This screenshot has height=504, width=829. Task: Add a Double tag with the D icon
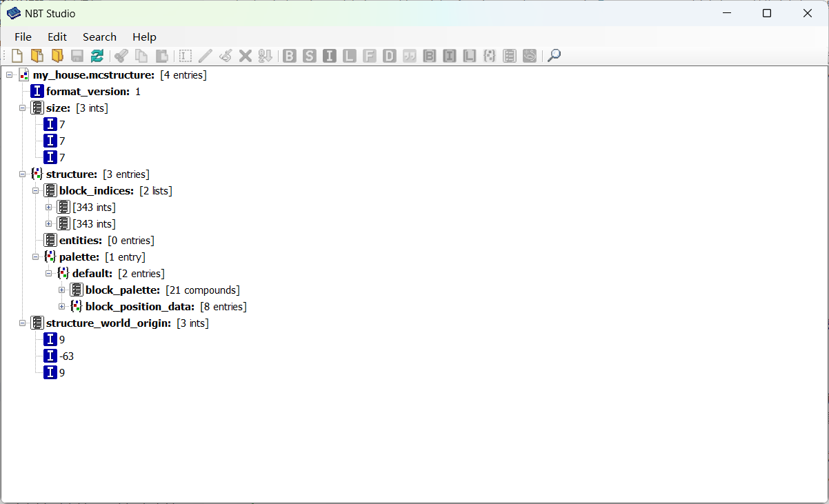pyautogui.click(x=390, y=56)
